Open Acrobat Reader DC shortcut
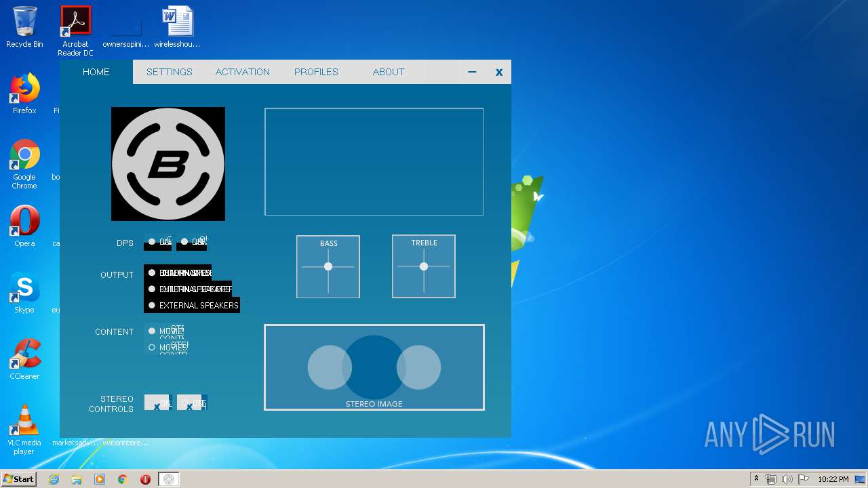 pos(75,31)
